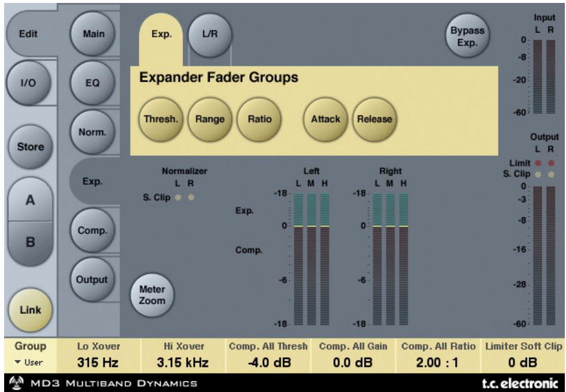Select the Release fader group

(374, 119)
